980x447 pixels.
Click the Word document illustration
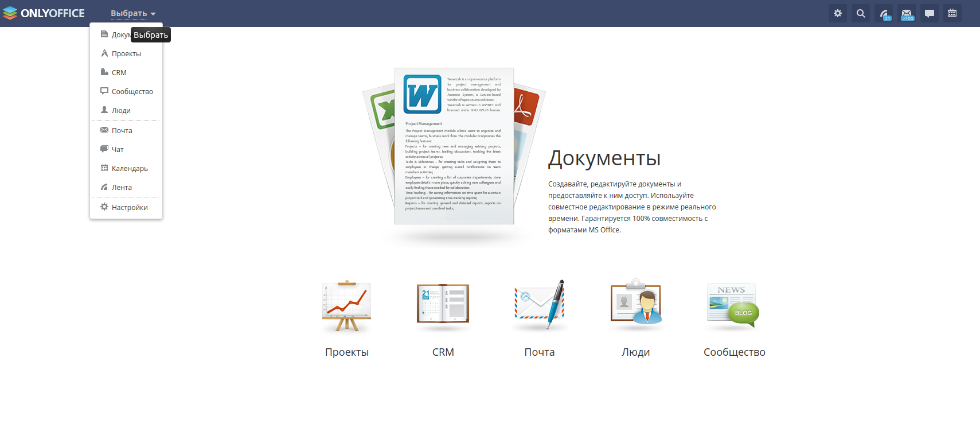point(454,146)
